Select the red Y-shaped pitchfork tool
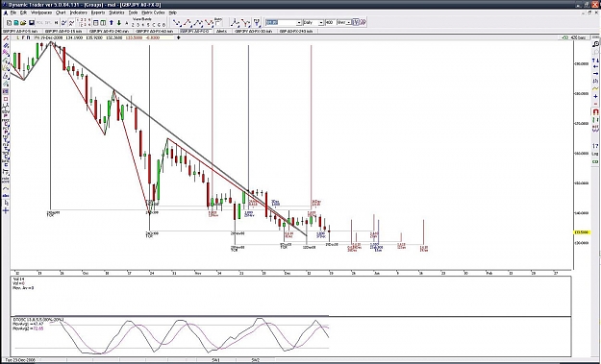This screenshot has height=364, width=601. [x=245, y=23]
